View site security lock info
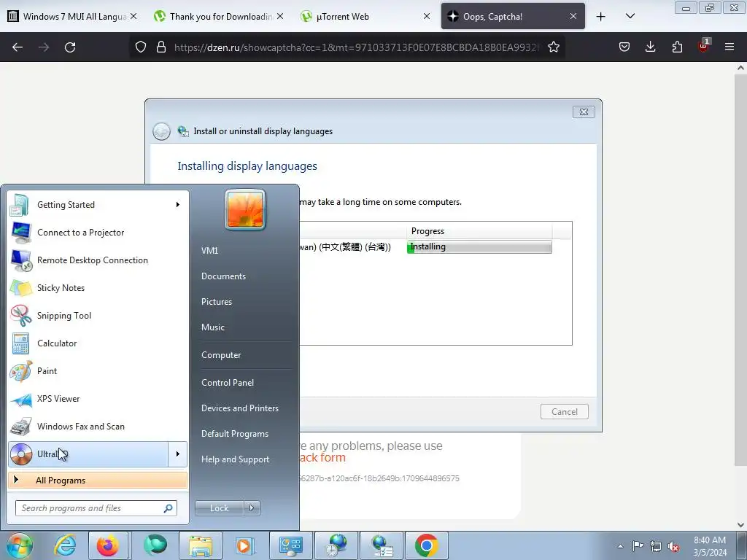This screenshot has width=747, height=560. click(x=161, y=47)
